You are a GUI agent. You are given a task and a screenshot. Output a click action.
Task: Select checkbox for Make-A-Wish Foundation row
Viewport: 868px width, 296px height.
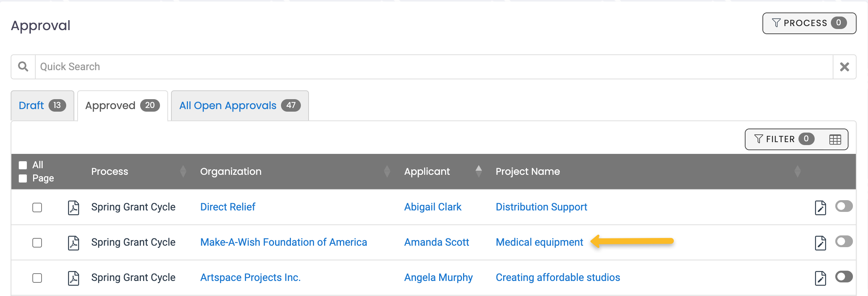click(x=37, y=243)
